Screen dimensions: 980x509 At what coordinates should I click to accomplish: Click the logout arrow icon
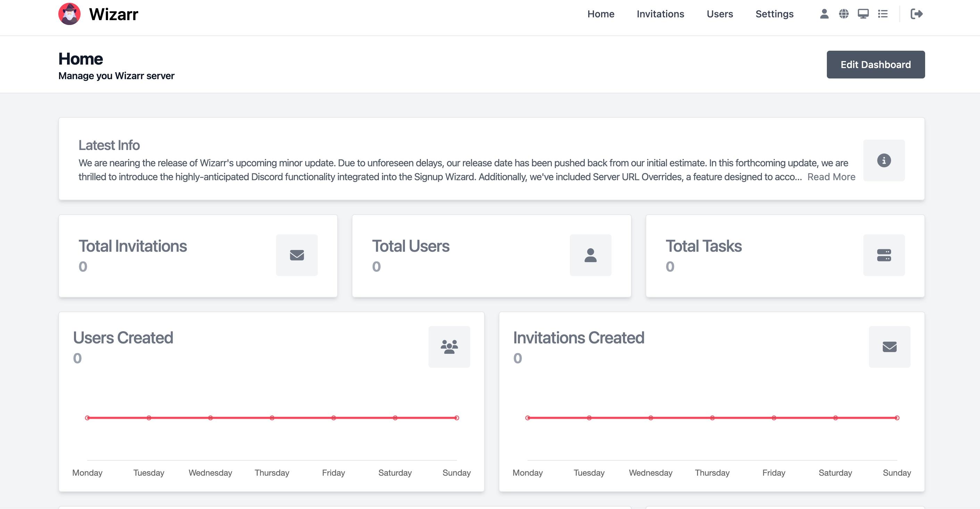pos(916,14)
